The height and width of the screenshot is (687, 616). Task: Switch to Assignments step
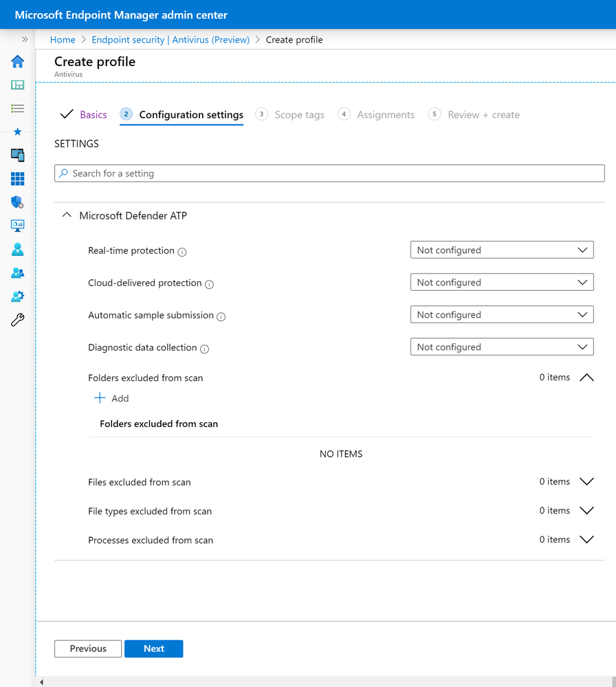pos(376,115)
